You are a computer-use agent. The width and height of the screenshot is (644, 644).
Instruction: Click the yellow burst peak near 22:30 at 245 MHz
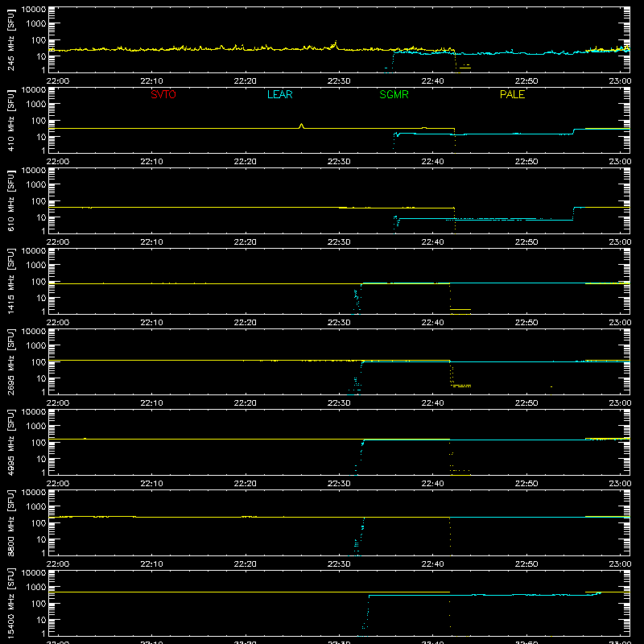tap(336, 43)
